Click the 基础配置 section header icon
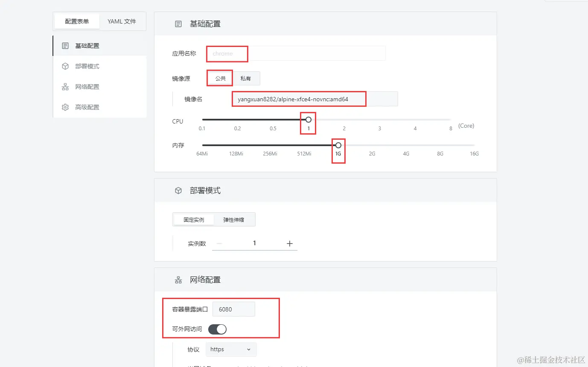The image size is (588, 367). click(178, 24)
